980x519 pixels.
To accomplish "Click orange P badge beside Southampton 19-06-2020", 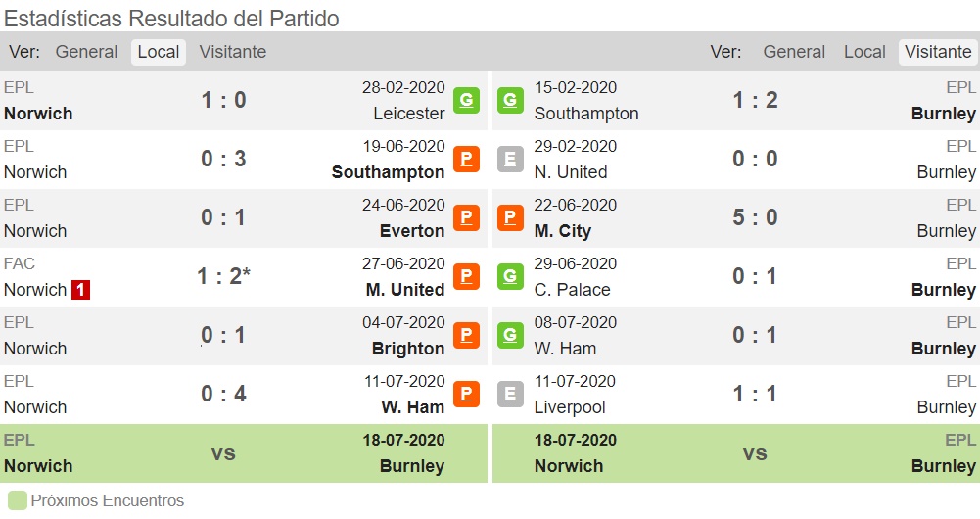I will pyautogui.click(x=466, y=159).
